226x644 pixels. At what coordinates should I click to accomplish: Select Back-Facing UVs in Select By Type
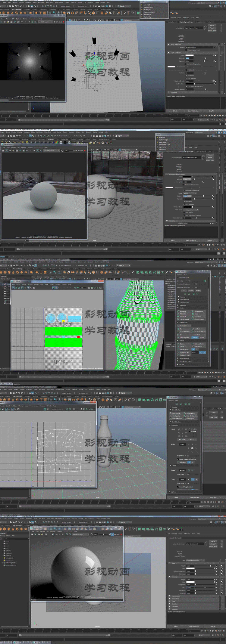click(176, 413)
